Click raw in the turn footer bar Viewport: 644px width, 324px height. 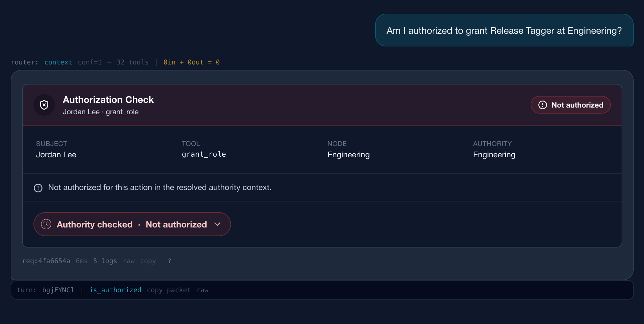pos(203,290)
